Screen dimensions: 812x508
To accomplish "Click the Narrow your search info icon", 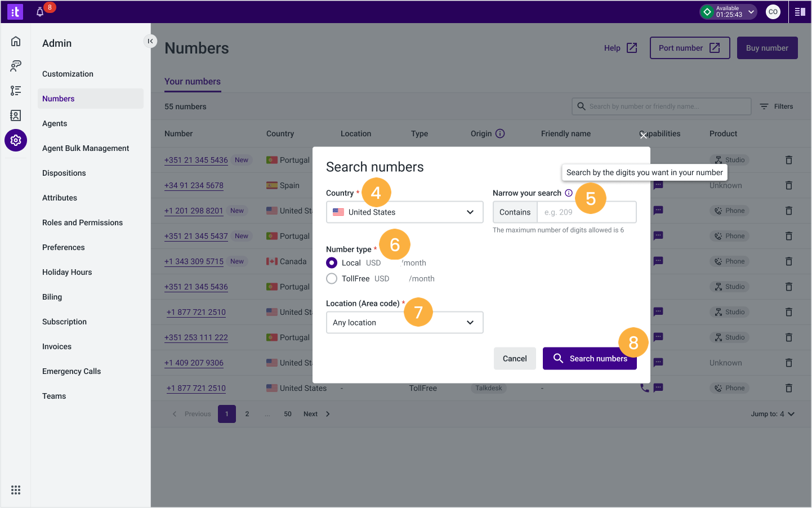I will 569,193.
